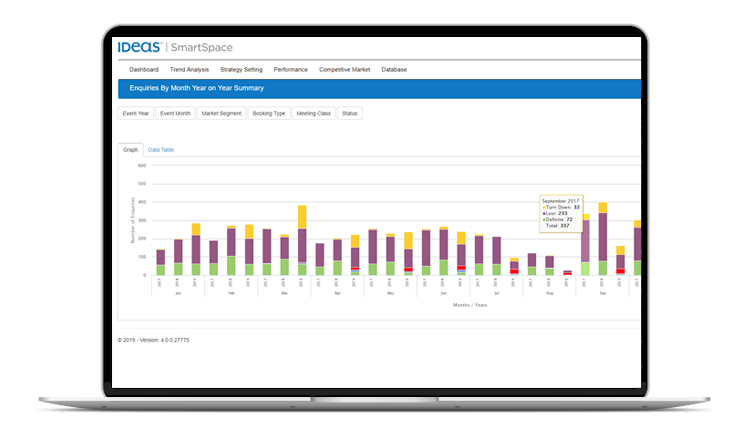Expand the Status filter
Viewport: 749px width, 437px height.
(350, 114)
